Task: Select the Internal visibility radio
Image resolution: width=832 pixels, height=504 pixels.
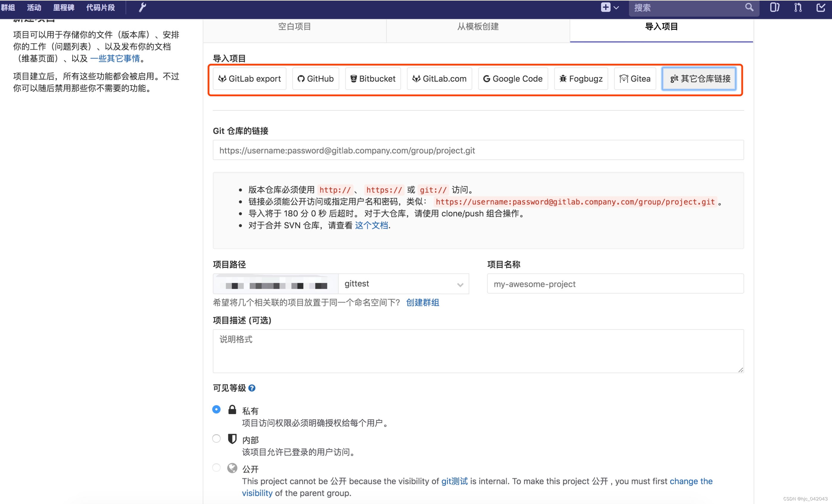Action: coord(216,438)
